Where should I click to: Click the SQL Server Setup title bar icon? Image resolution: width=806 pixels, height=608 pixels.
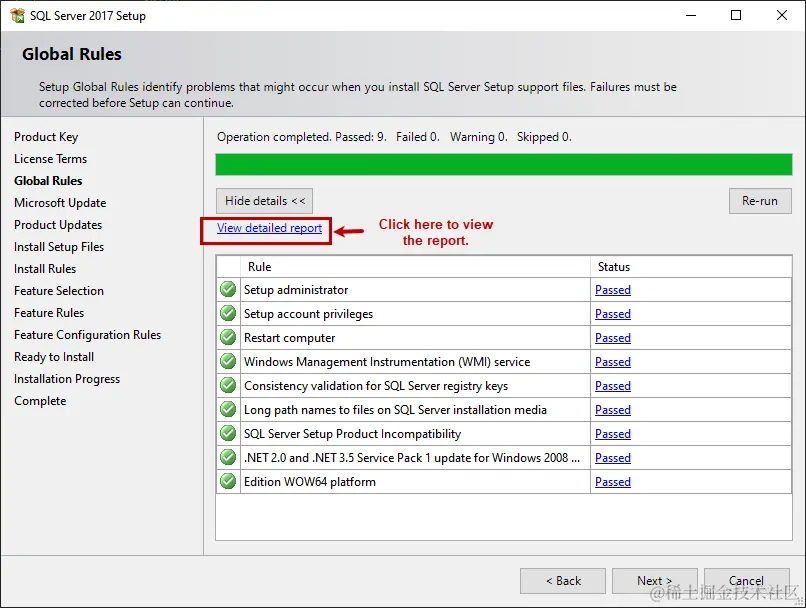[x=17, y=15]
